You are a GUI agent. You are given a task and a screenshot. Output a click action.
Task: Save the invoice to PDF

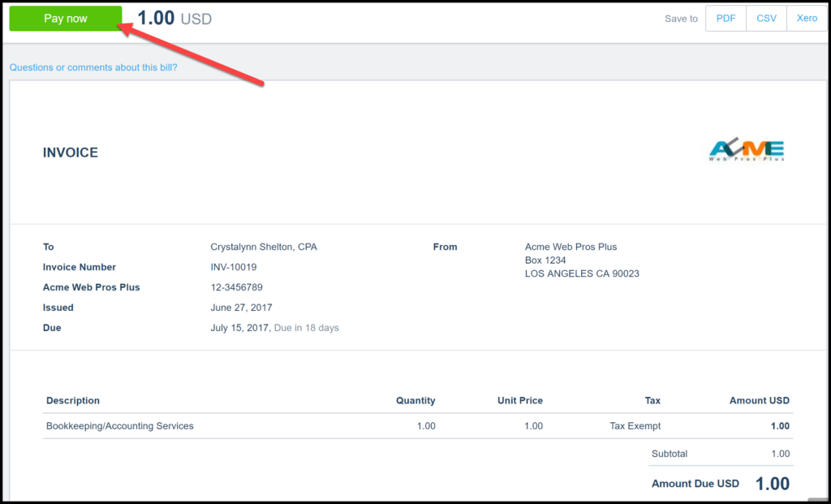726,19
